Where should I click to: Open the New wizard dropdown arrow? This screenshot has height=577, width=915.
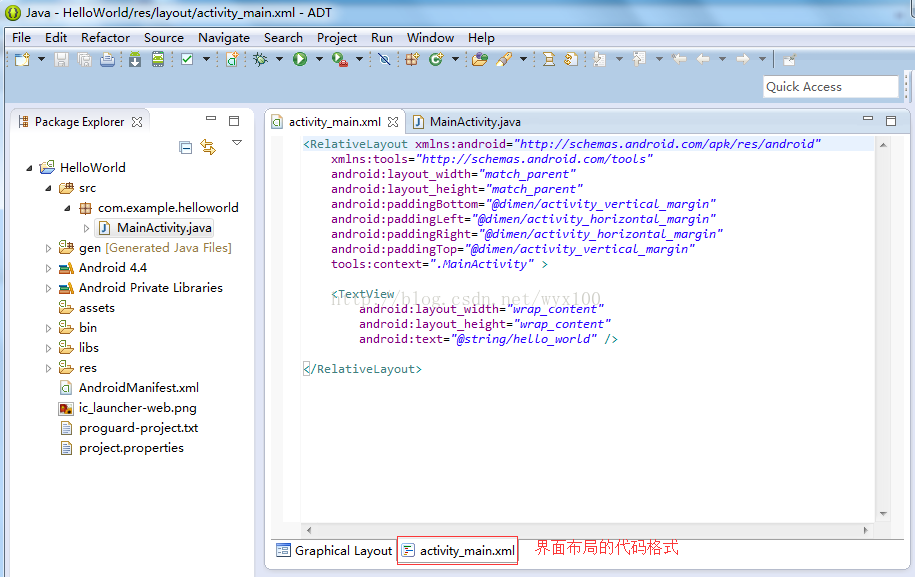(x=41, y=59)
